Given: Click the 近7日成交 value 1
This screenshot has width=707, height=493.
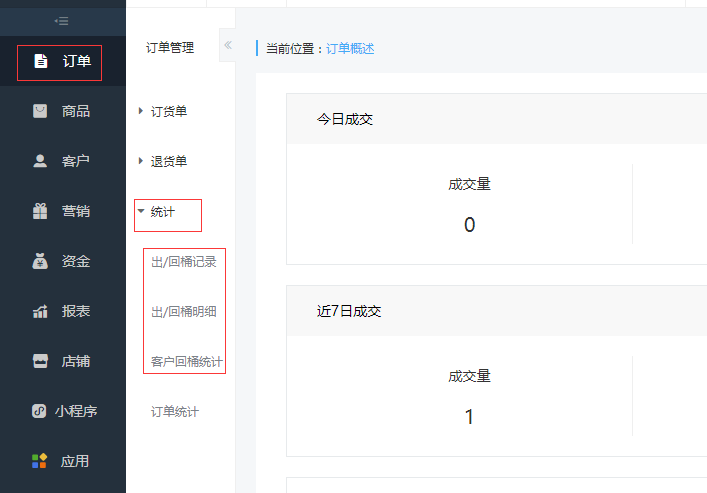Looking at the screenshot, I should (x=469, y=417).
